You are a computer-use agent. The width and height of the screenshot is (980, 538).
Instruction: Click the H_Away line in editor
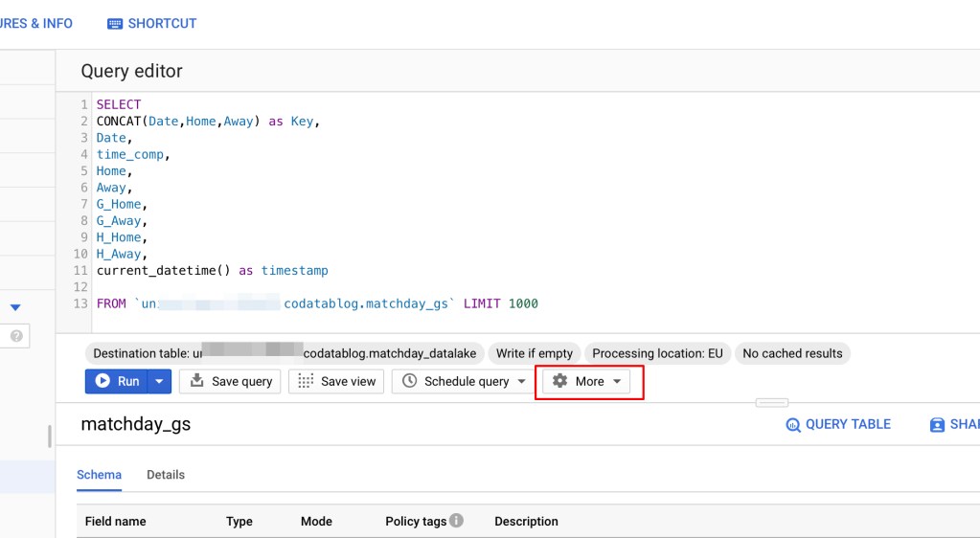pos(122,254)
